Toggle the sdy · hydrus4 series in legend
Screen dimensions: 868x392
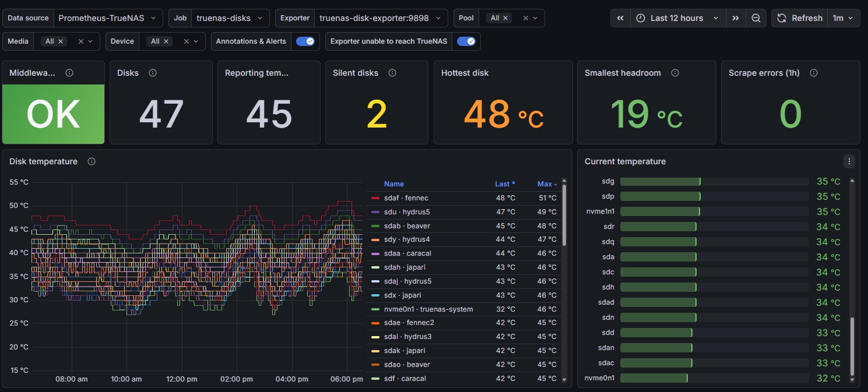407,239
